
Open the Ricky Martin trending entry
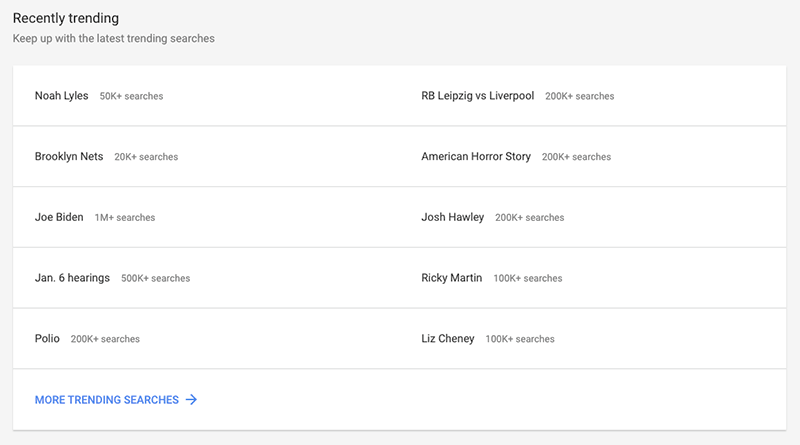click(452, 278)
